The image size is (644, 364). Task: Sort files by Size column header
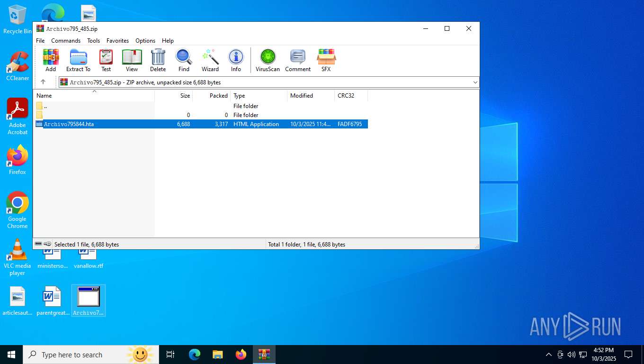pos(174,96)
